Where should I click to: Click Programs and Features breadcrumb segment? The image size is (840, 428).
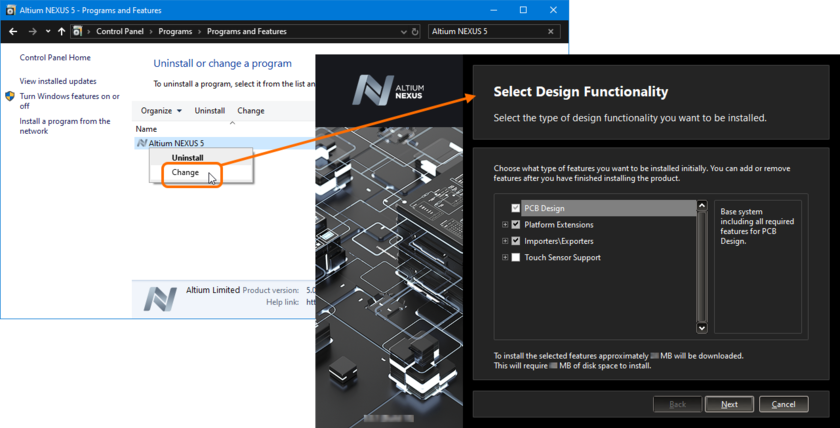(x=246, y=32)
